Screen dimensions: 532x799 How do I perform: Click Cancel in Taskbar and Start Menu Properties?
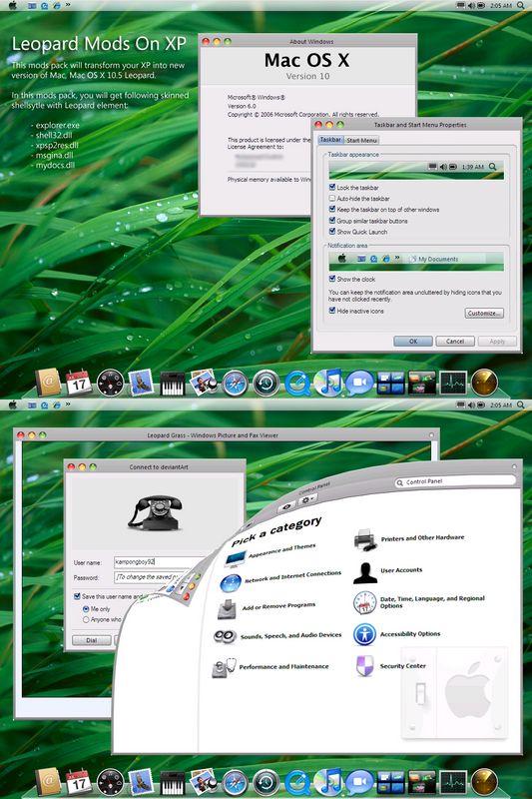[x=455, y=341]
